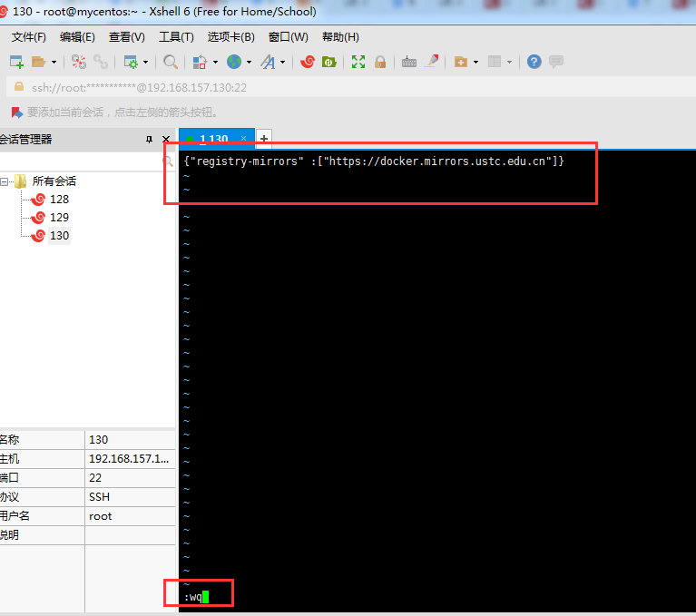Viewport: 696px width, 616px height.
Task: Click the red Xshell swirl toolbar icon
Action: [307, 62]
